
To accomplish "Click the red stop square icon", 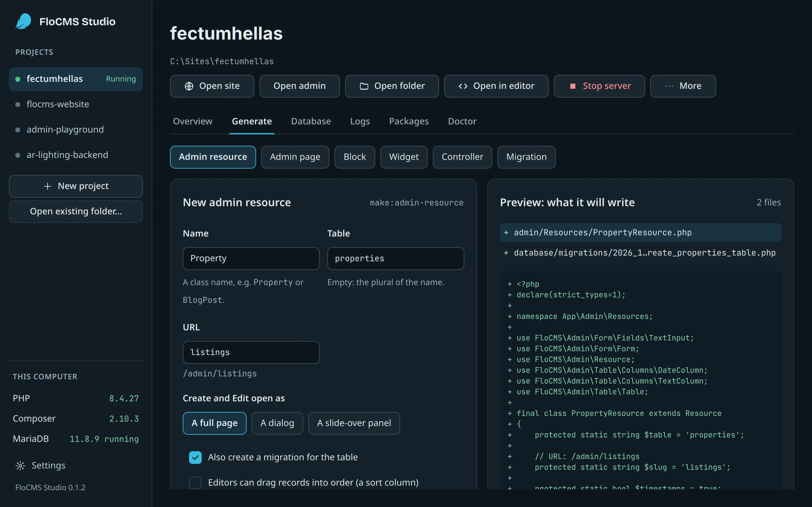I will coord(573,86).
